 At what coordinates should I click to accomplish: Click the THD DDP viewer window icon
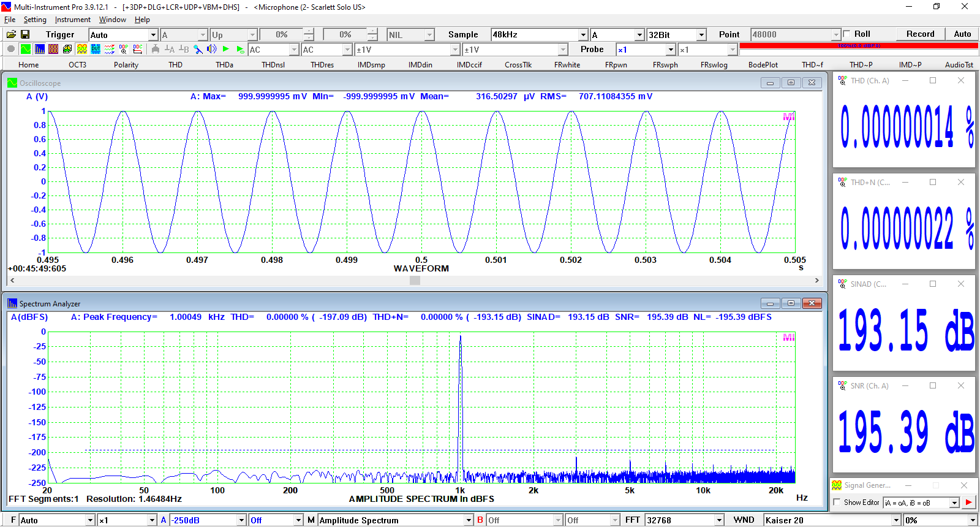coord(842,80)
